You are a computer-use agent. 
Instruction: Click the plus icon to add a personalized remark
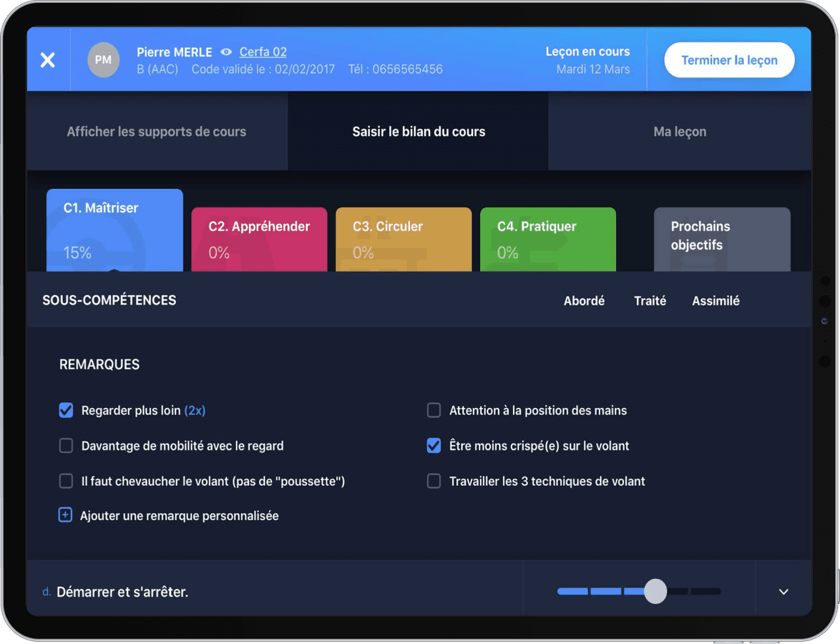65,515
